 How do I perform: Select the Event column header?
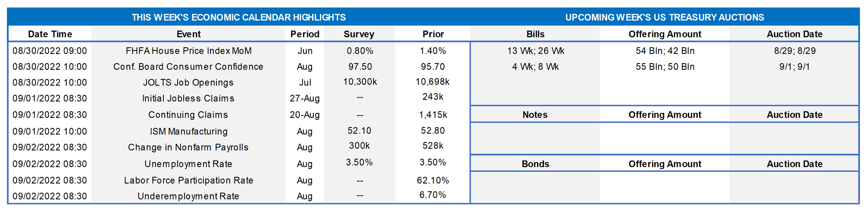pyautogui.click(x=188, y=34)
